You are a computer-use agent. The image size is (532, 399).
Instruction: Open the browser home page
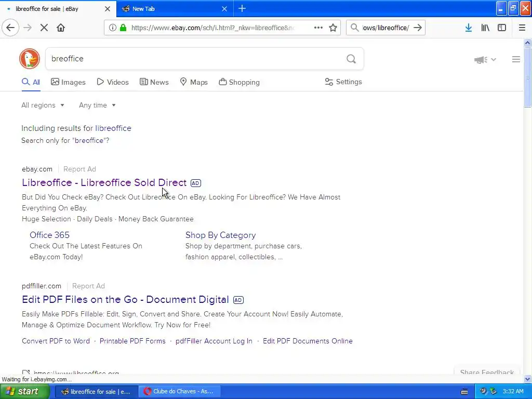pyautogui.click(x=61, y=28)
